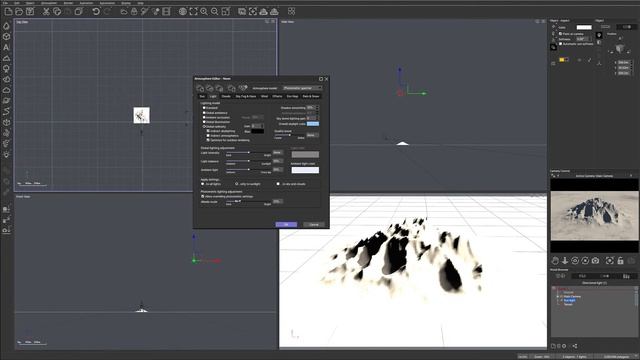Open the Rain & Snow tab
Screen dimensions: 640x360
point(311,96)
